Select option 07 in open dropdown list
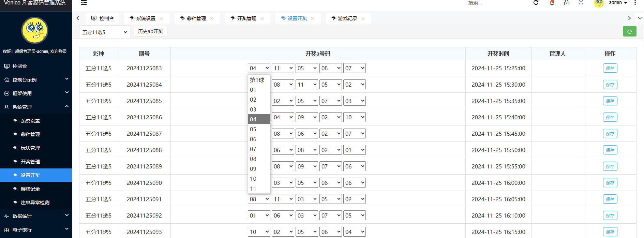 [x=253, y=149]
